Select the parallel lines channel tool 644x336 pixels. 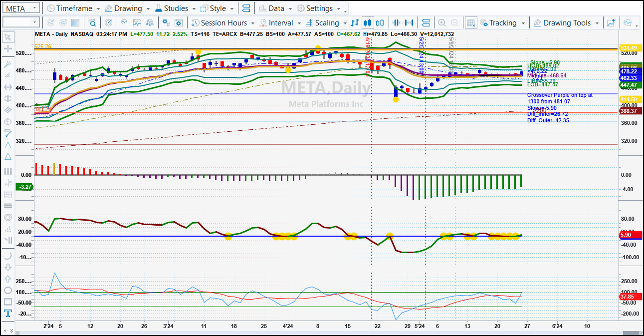8,110
